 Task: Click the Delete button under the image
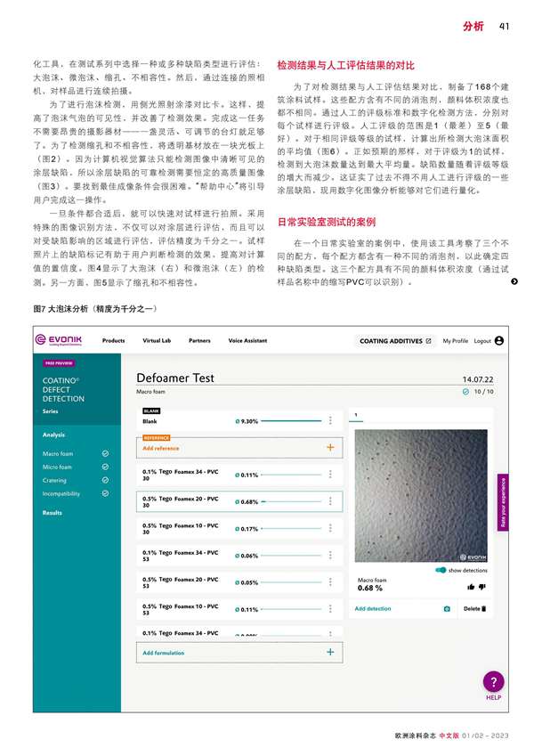click(474, 609)
